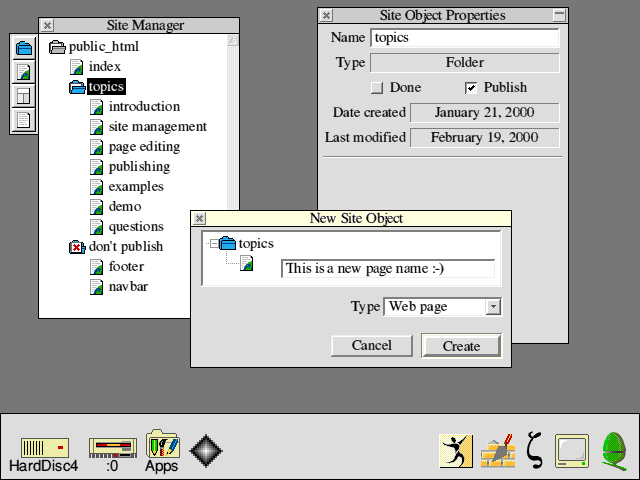Click the Create button
Screen dimensions: 640x480
[461, 346]
